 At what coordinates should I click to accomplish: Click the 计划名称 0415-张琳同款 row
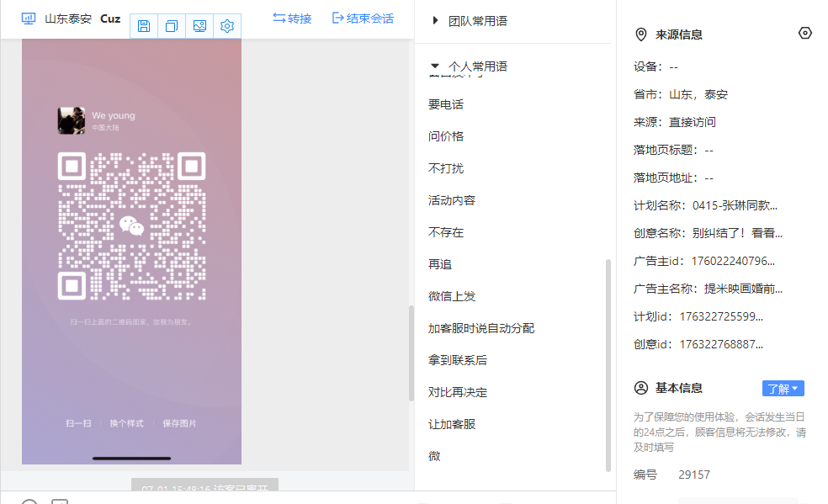click(705, 206)
